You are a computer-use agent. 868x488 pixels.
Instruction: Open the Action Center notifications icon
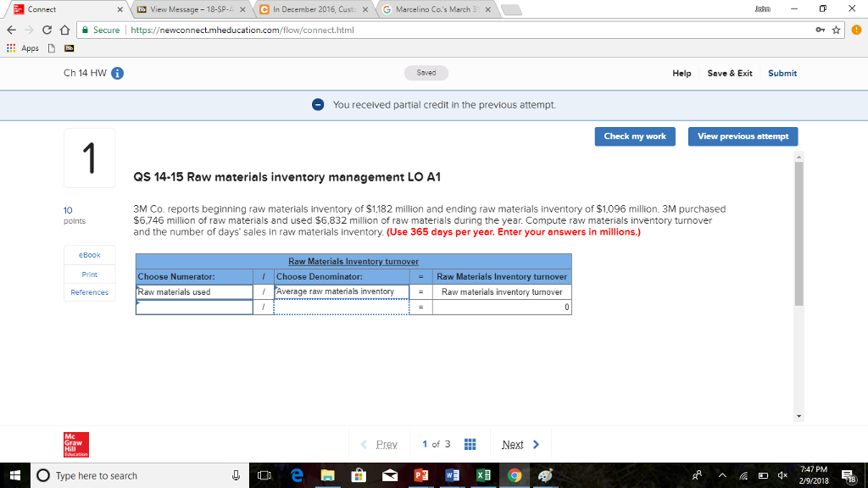tap(848, 475)
